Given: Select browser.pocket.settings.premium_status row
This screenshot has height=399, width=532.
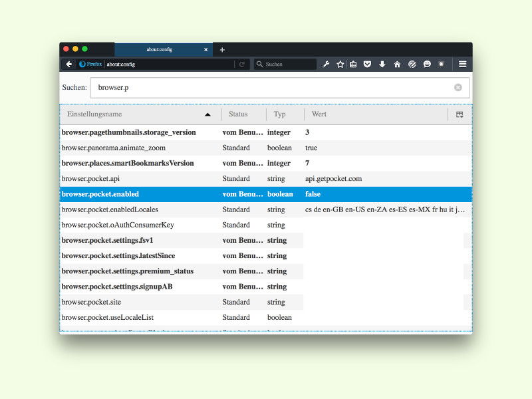Looking at the screenshot, I should coord(266,271).
